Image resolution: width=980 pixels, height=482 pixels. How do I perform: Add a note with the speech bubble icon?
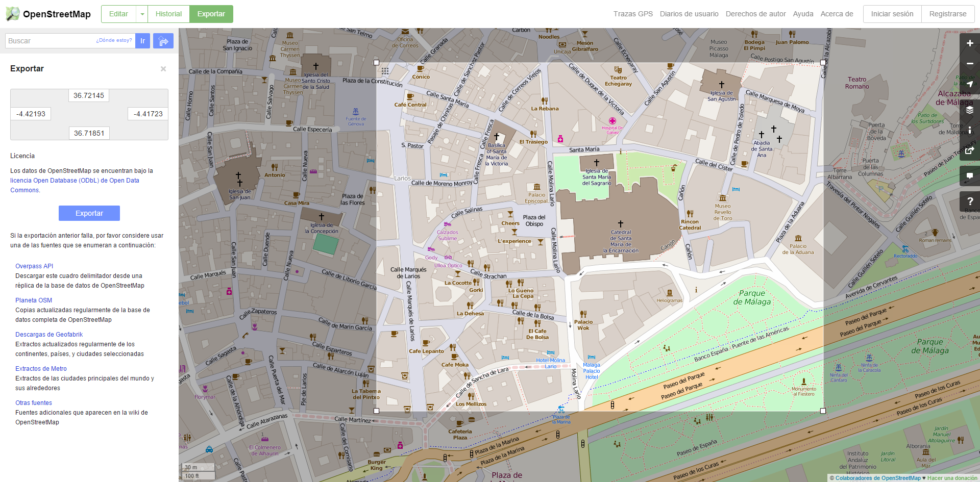point(969,176)
